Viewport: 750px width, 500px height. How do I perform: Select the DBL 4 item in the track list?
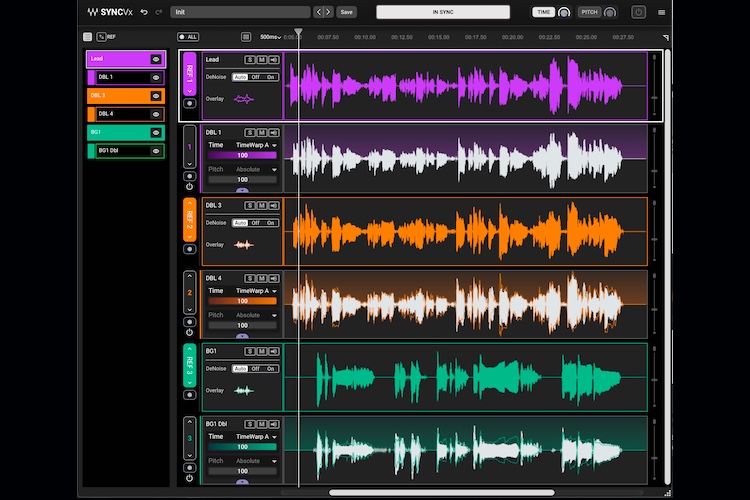[x=125, y=114]
